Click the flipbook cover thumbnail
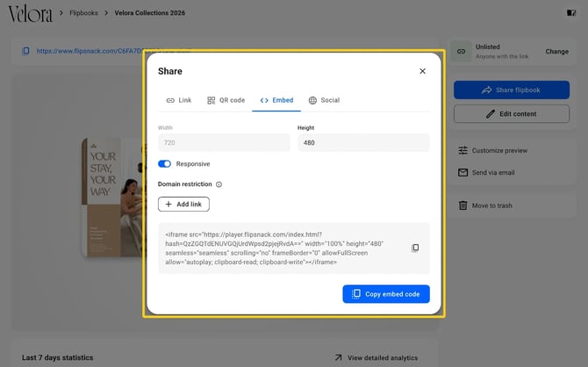Image resolution: width=588 pixels, height=367 pixels. coord(112,198)
